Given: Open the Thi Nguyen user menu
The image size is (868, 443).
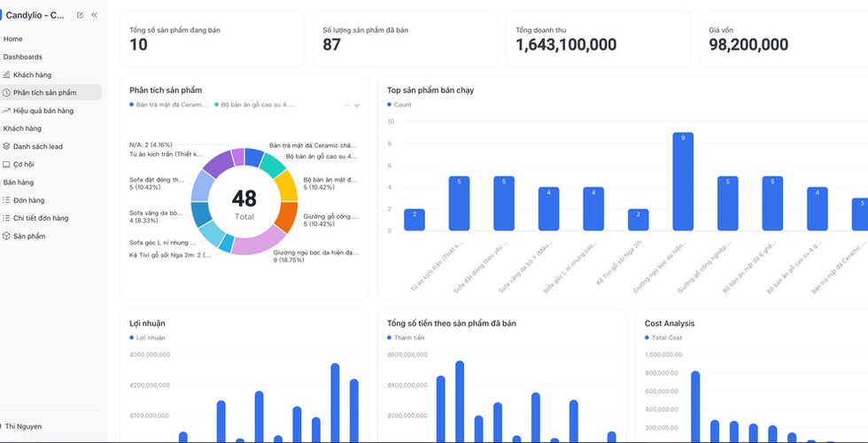Looking at the screenshot, I should [23, 426].
